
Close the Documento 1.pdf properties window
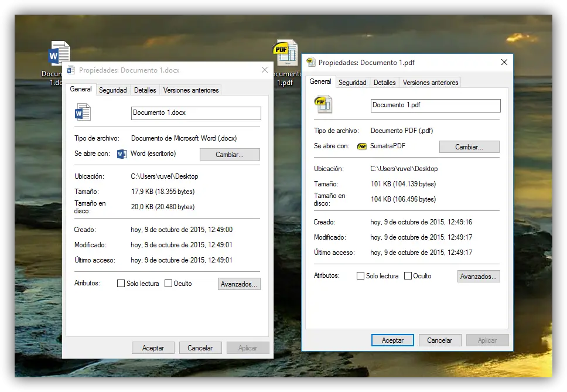[504, 62]
